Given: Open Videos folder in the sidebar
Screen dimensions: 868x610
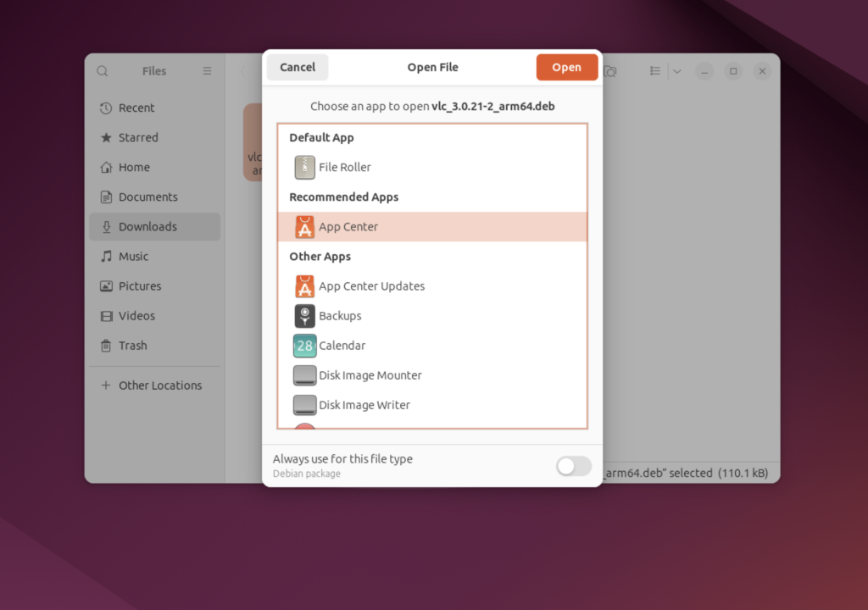Looking at the screenshot, I should click(155, 315).
